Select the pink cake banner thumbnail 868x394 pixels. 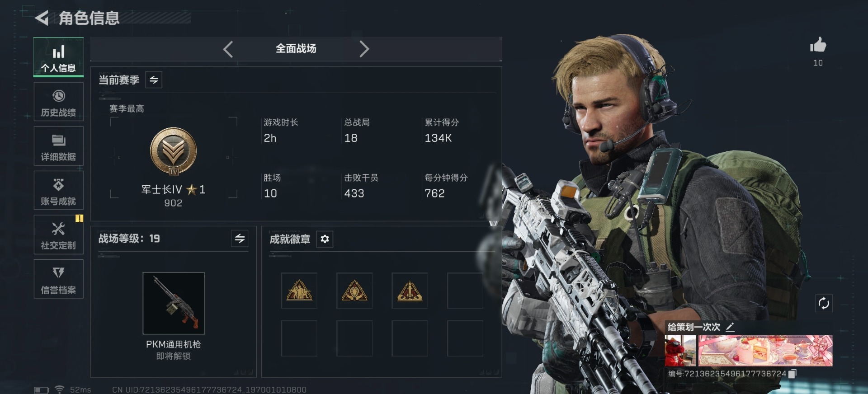point(765,351)
